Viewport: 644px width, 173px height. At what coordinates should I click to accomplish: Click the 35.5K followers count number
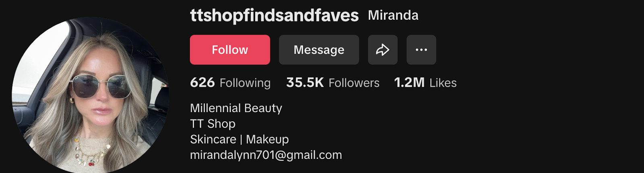305,82
